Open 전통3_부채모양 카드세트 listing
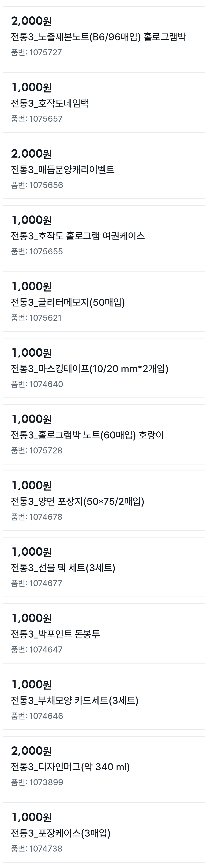 coord(74,700)
